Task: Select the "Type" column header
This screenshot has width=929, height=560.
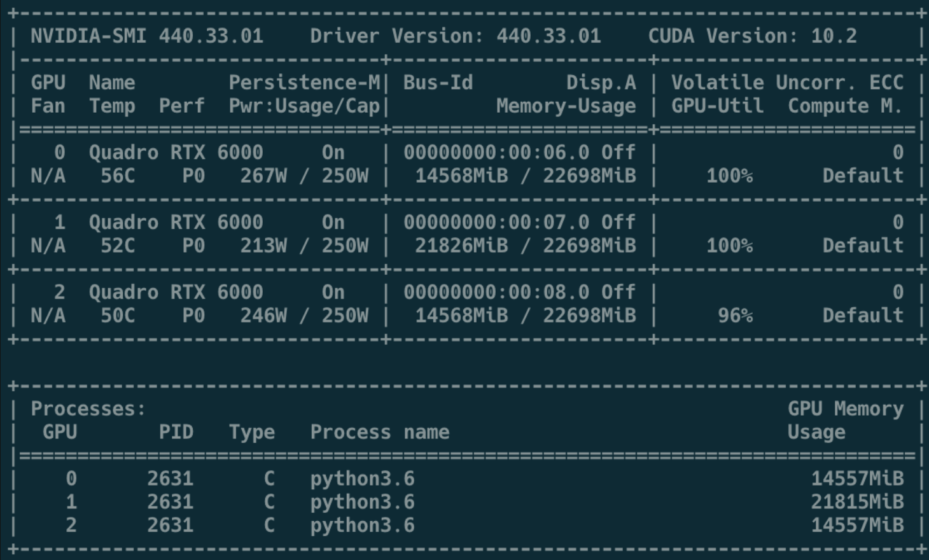Action: pos(252,432)
